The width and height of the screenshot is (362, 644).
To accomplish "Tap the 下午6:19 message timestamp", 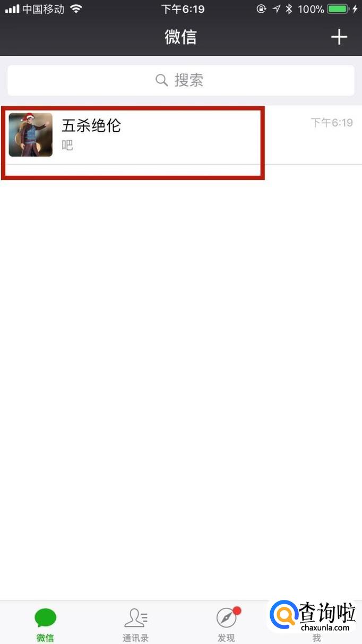I will click(x=332, y=123).
